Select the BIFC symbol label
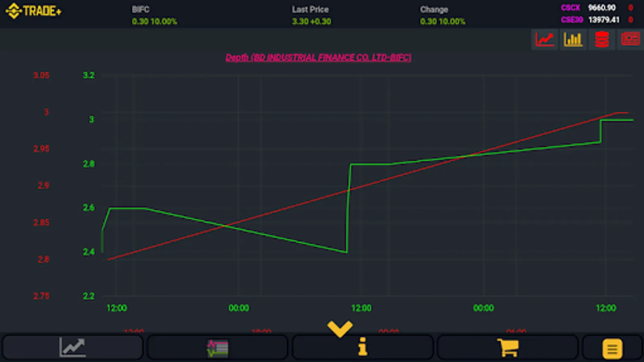 pyautogui.click(x=140, y=9)
